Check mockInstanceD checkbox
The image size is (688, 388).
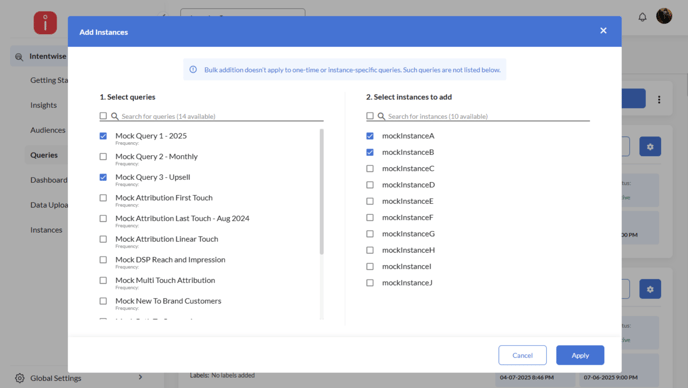pyautogui.click(x=370, y=185)
